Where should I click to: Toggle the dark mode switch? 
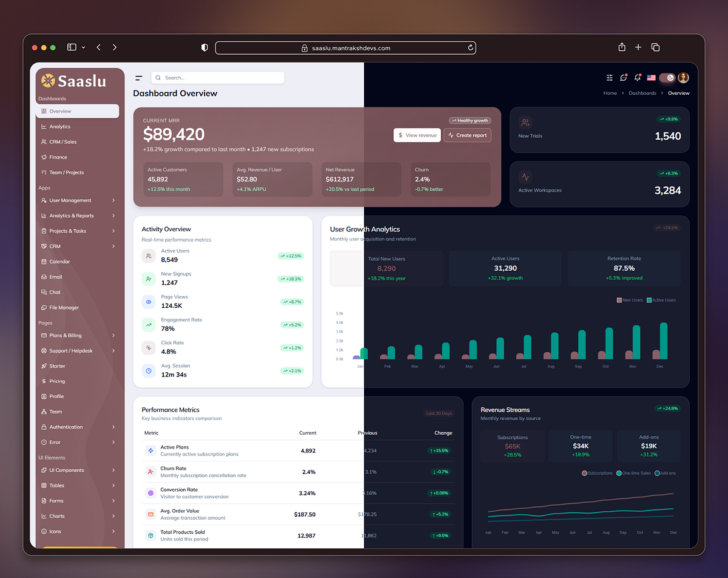coord(667,78)
